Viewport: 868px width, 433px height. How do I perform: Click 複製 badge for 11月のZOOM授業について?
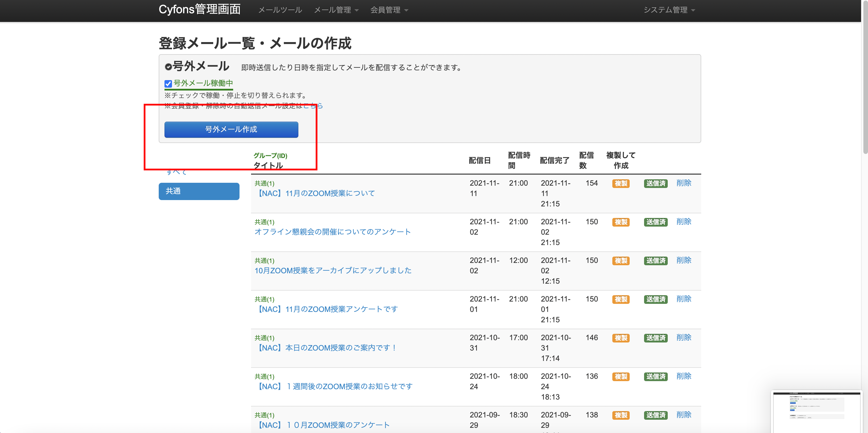coord(621,184)
